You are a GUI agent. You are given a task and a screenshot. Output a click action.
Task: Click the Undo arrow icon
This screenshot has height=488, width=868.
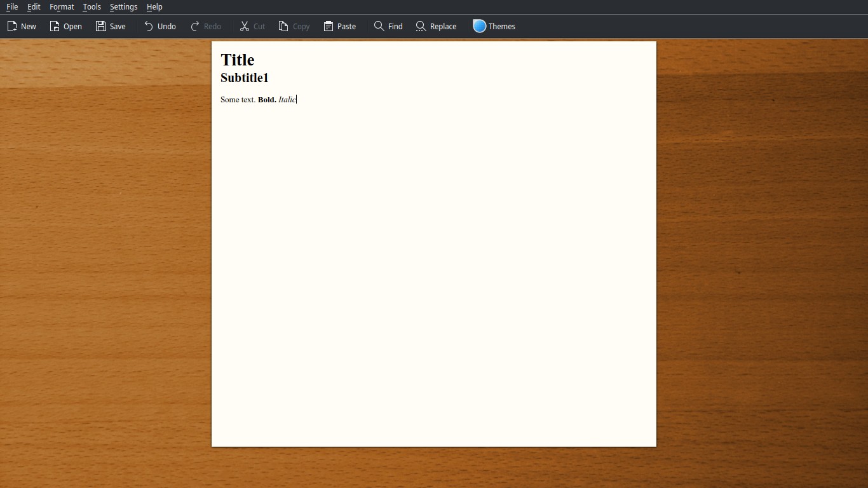click(149, 26)
